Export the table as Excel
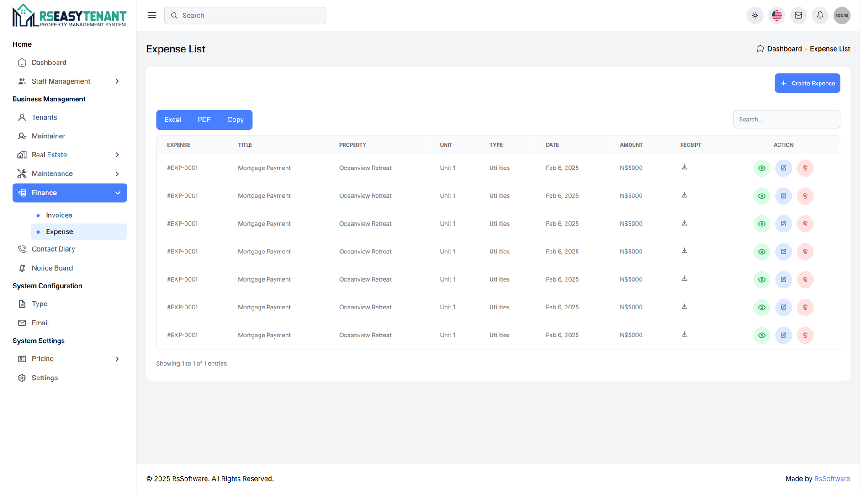 173,120
